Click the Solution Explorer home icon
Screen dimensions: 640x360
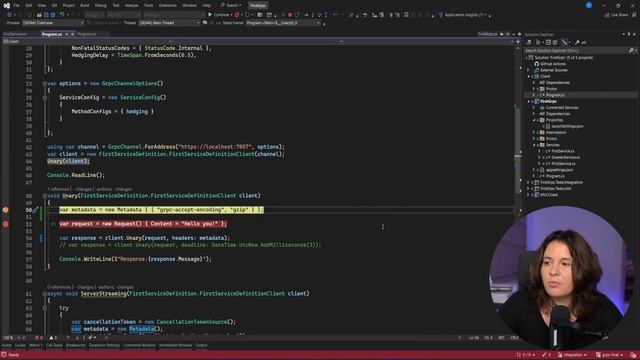(x=529, y=42)
